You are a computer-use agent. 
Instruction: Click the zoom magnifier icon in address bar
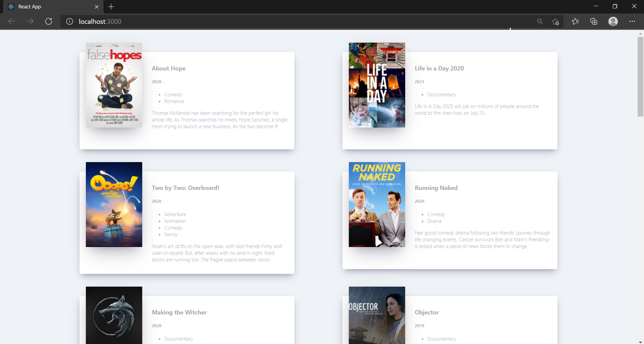point(540,21)
